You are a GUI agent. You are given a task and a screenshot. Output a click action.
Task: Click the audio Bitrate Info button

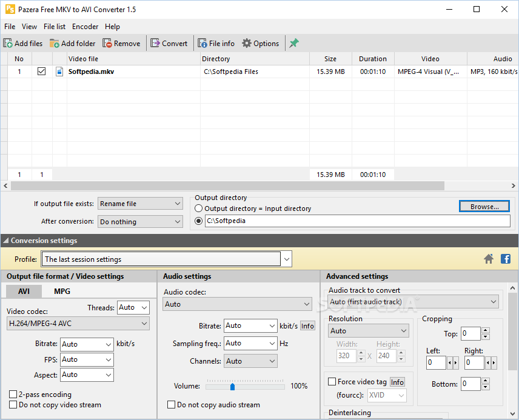(x=307, y=326)
